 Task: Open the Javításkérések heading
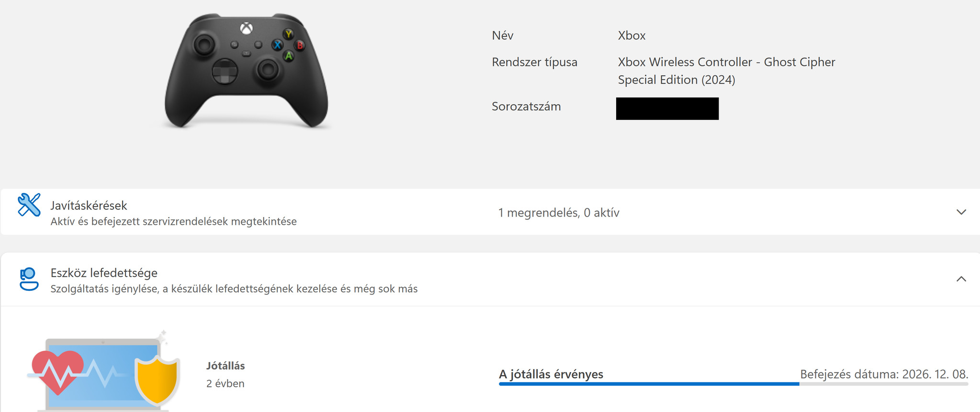[89, 206]
